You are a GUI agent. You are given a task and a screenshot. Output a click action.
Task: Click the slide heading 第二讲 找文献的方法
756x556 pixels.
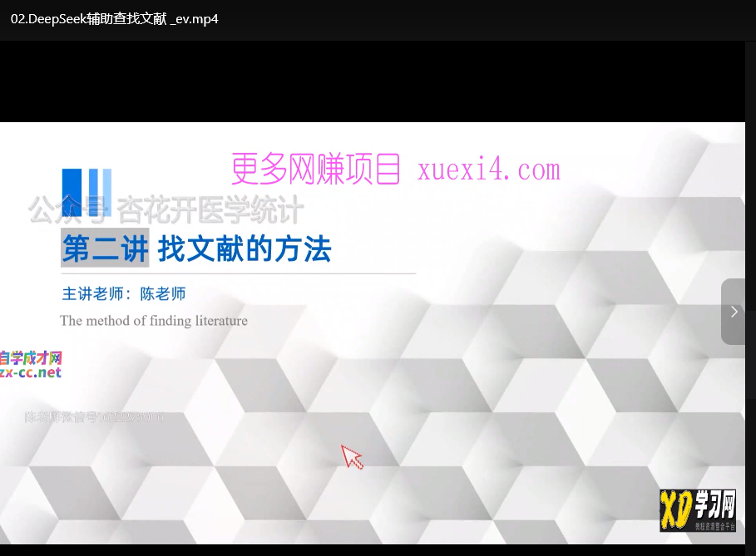(x=196, y=248)
